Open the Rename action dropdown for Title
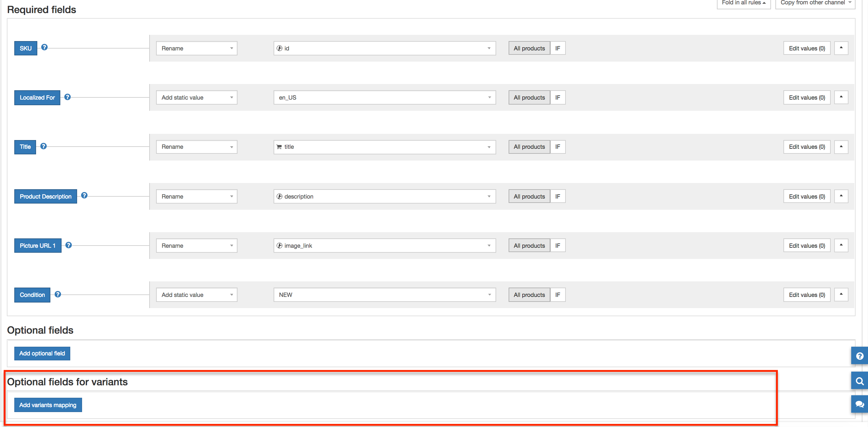This screenshot has width=868, height=427. tap(197, 147)
